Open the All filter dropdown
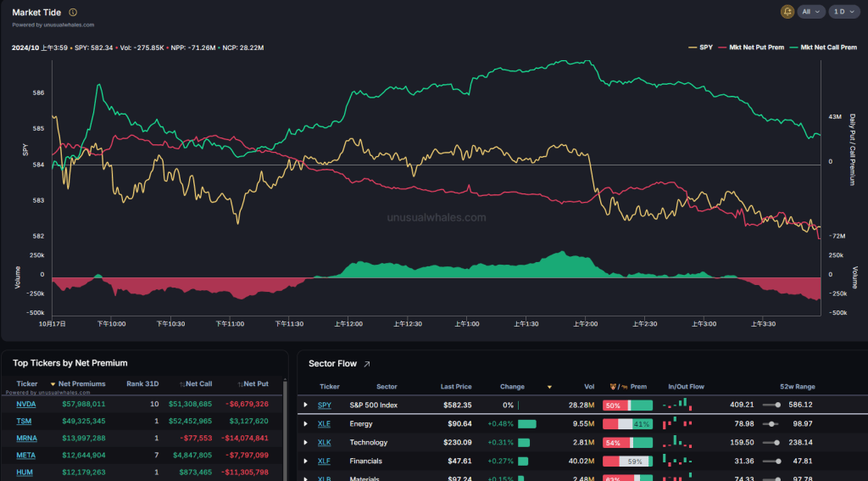Screen dimensions: 868x481 (x=811, y=12)
